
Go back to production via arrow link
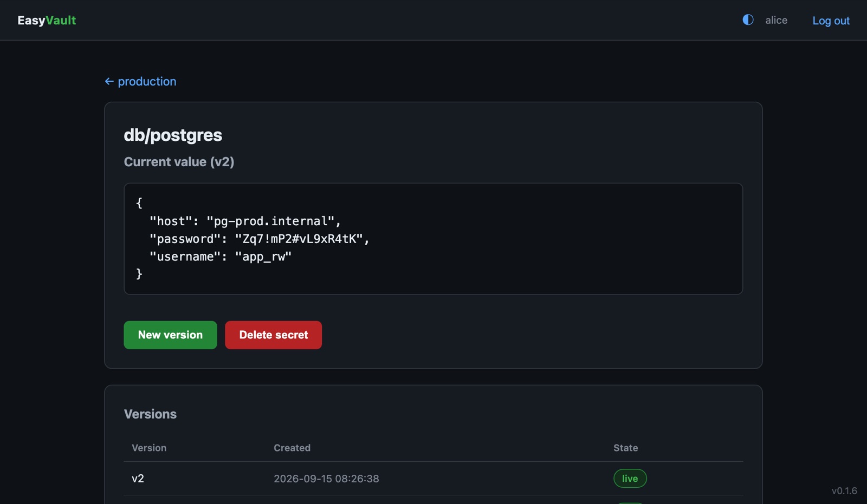click(x=140, y=81)
